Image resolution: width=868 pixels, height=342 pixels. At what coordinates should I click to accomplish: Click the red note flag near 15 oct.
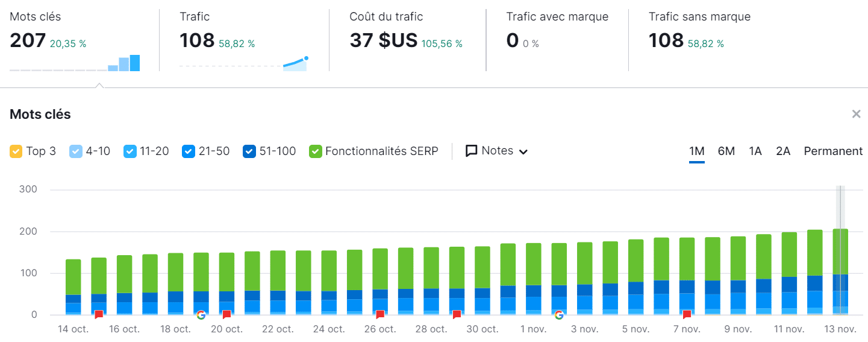(x=99, y=315)
